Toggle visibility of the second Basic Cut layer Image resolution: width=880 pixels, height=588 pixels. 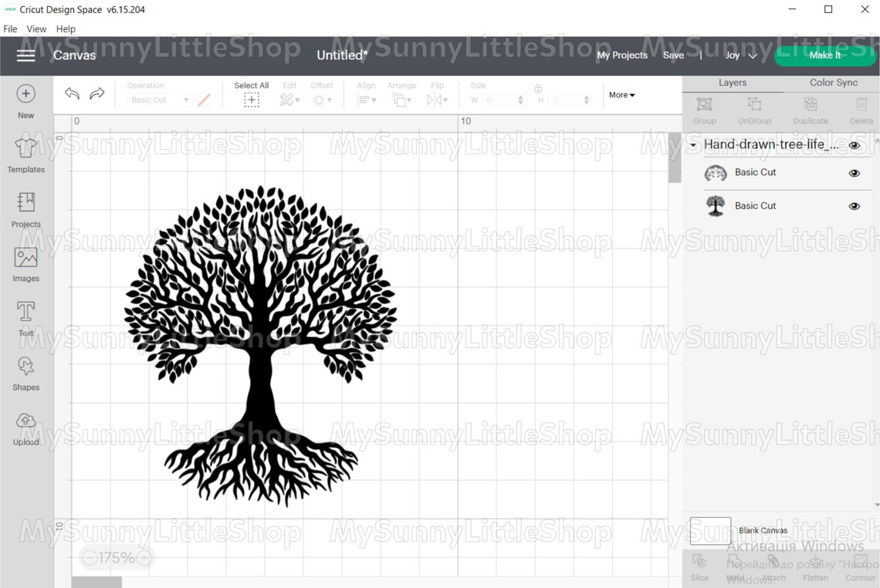click(x=854, y=206)
